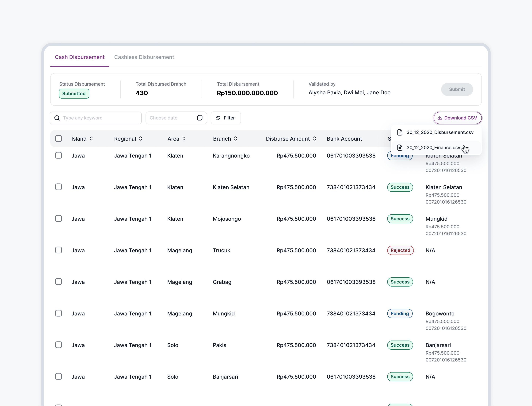Tick the Trucuk row checkbox

point(58,250)
